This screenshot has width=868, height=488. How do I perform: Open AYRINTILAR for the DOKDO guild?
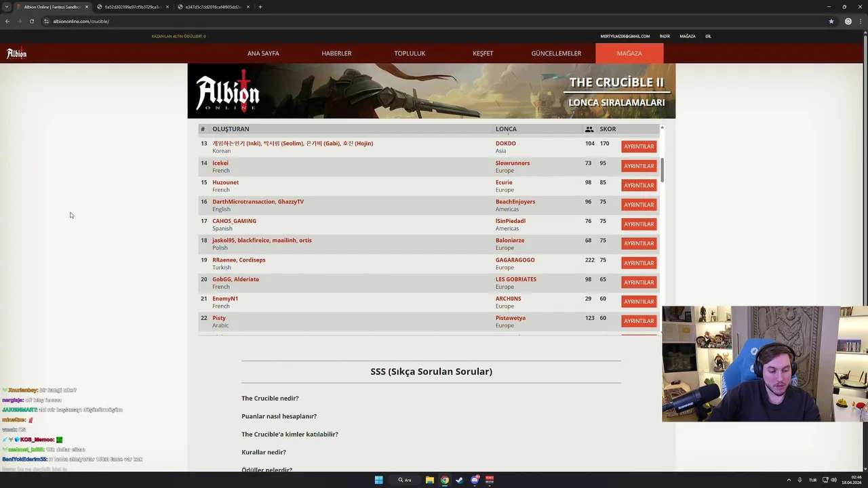pos(639,146)
